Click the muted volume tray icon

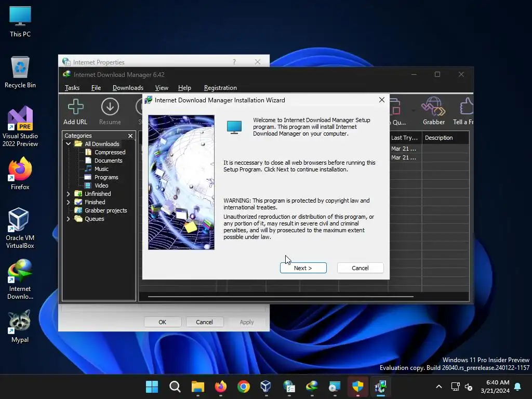pyautogui.click(x=469, y=387)
